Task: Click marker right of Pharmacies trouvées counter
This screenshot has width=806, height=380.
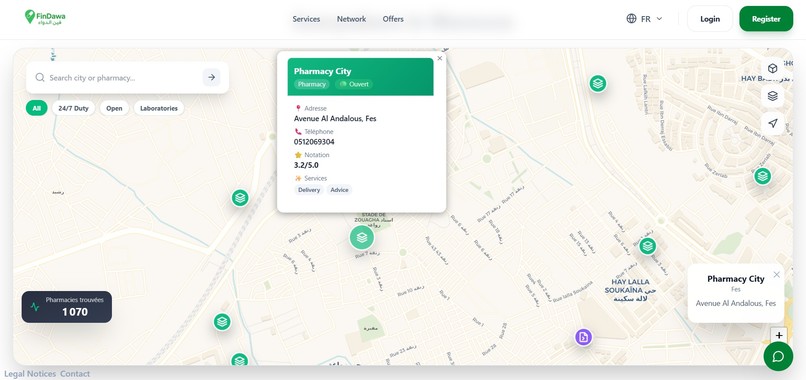Action: click(222, 322)
